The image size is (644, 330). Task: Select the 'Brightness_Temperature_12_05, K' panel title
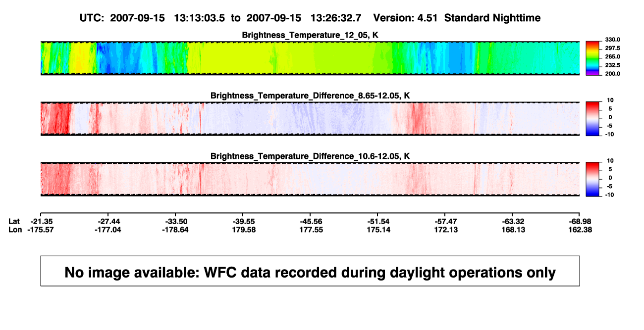click(310, 35)
